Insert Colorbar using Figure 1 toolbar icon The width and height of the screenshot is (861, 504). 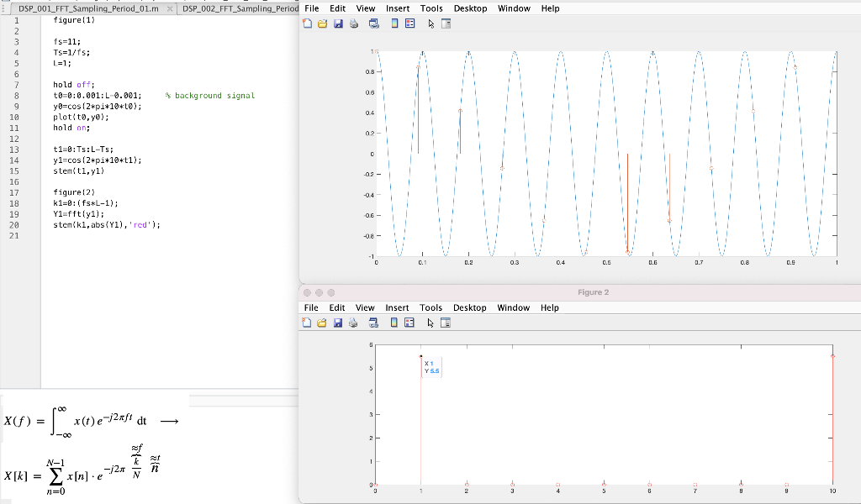[394, 24]
